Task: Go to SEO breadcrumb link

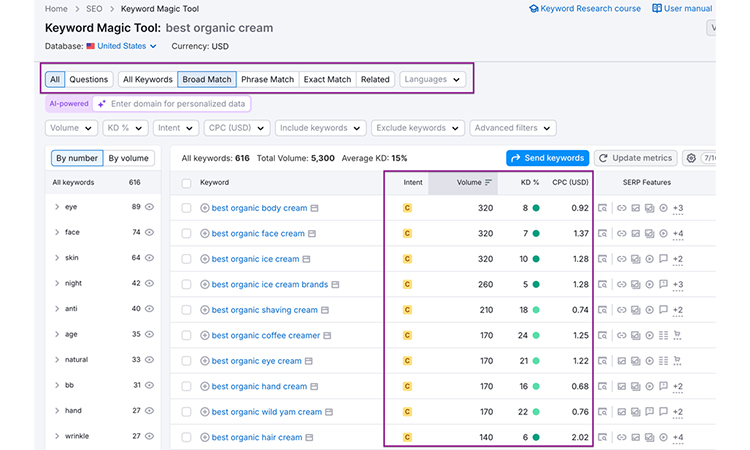Action: (x=94, y=9)
